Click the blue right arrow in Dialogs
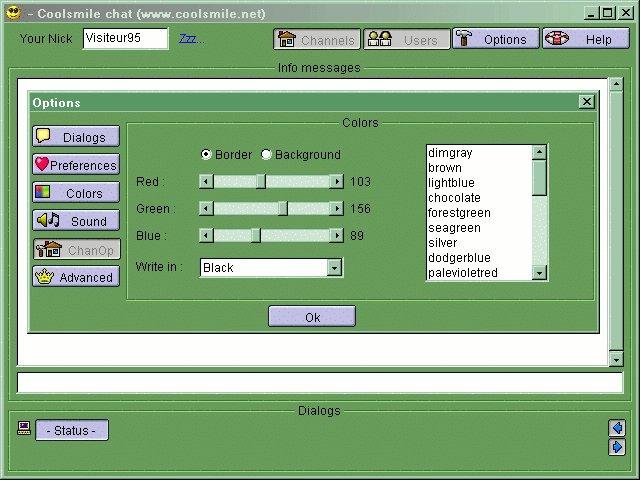The height and width of the screenshot is (480, 640). coord(616,447)
